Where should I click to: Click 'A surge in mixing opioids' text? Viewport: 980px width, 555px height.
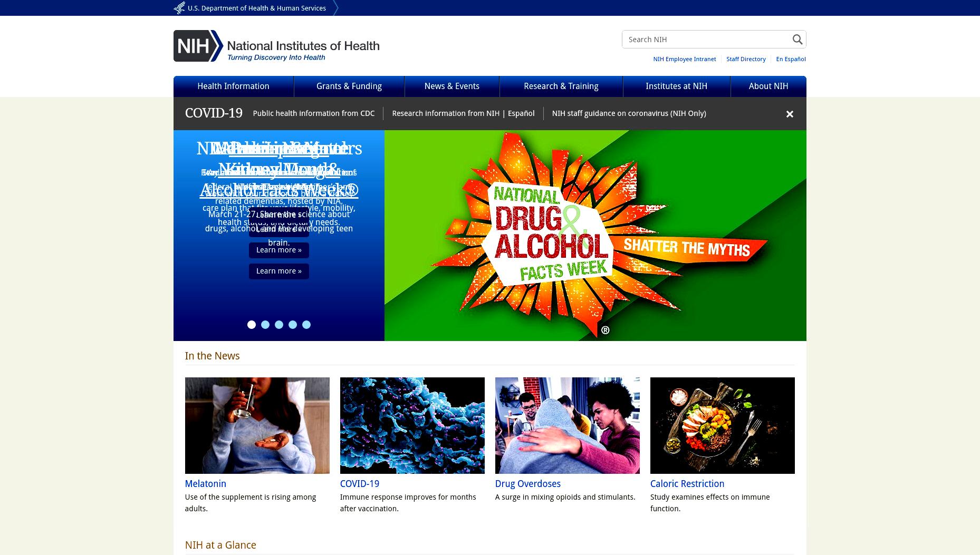(x=565, y=497)
